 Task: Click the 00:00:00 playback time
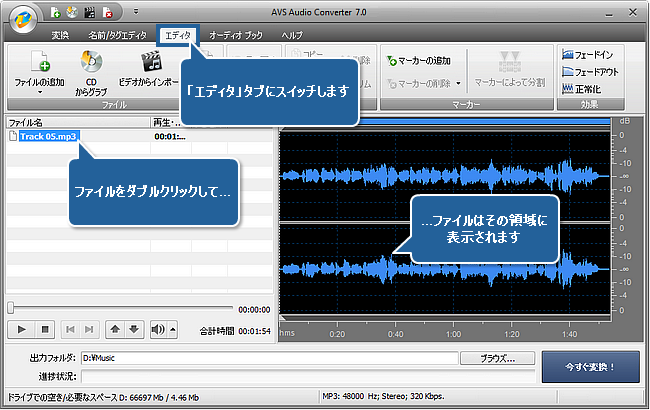pos(254,310)
